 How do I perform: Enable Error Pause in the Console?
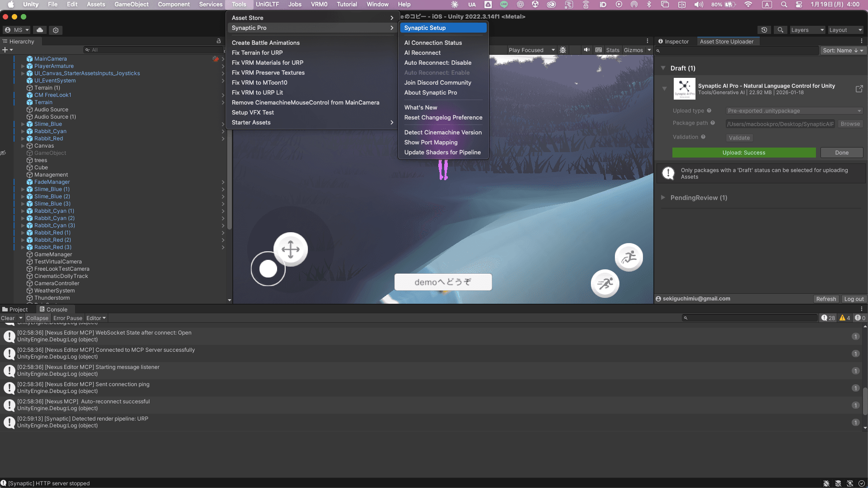pos(68,318)
